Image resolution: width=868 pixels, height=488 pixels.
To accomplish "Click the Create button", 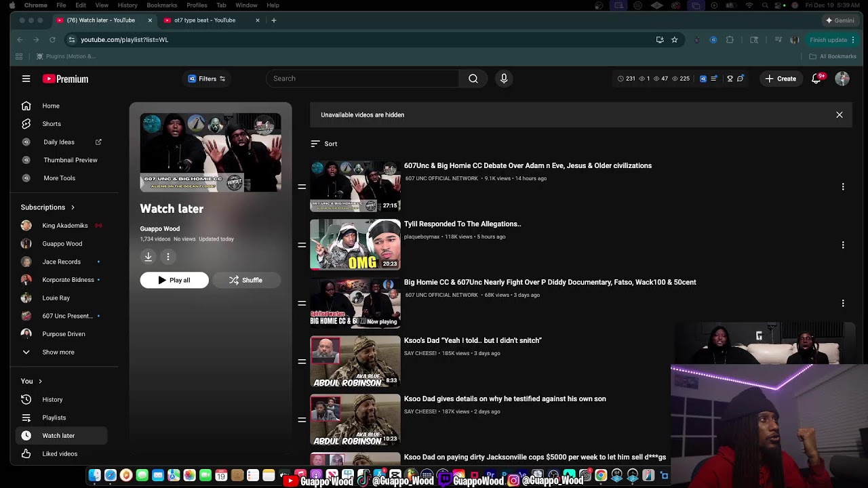I will pos(781,79).
